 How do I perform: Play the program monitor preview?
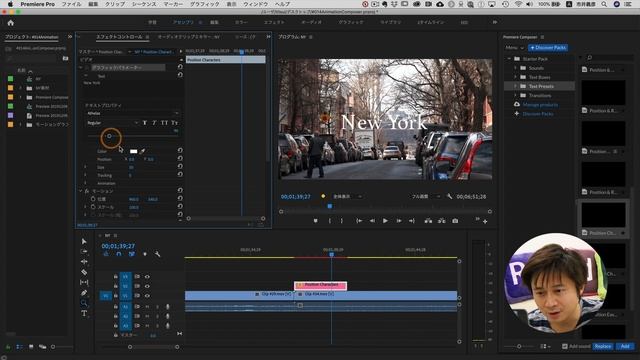[x=385, y=221]
